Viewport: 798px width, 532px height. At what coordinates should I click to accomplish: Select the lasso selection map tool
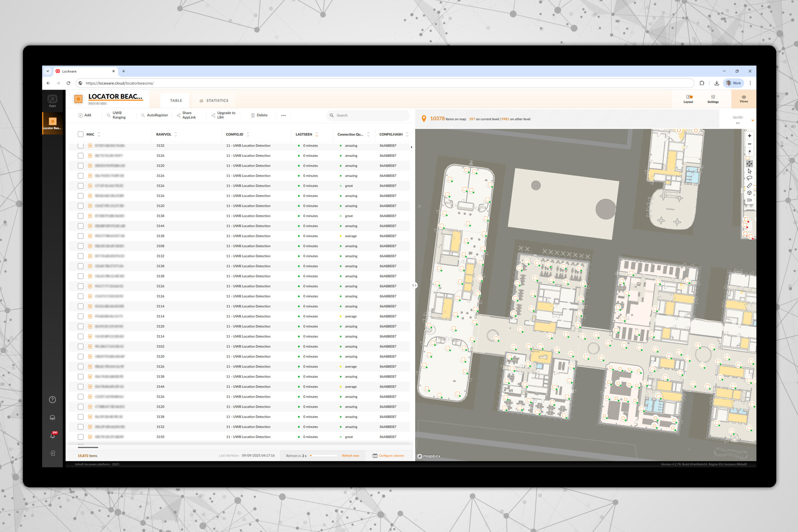(x=749, y=178)
